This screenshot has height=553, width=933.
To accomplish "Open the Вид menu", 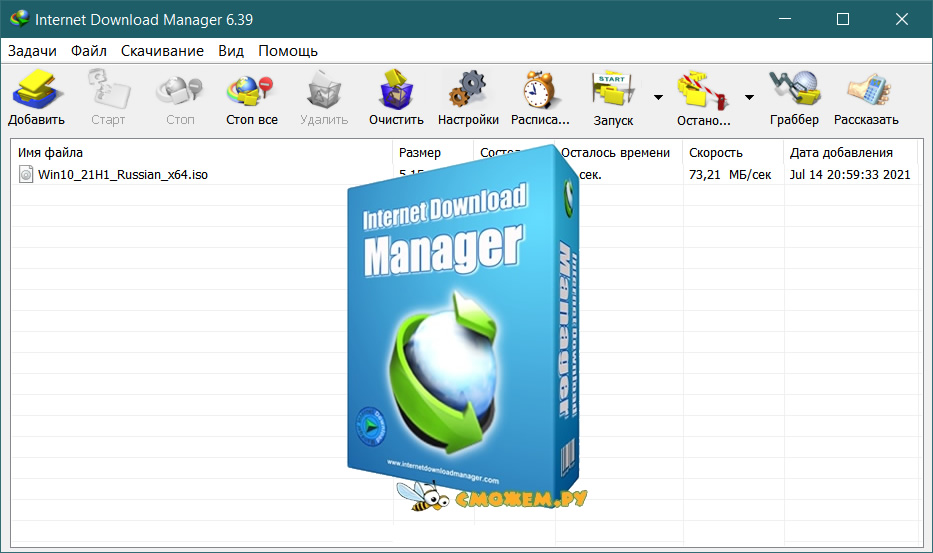I will (231, 51).
